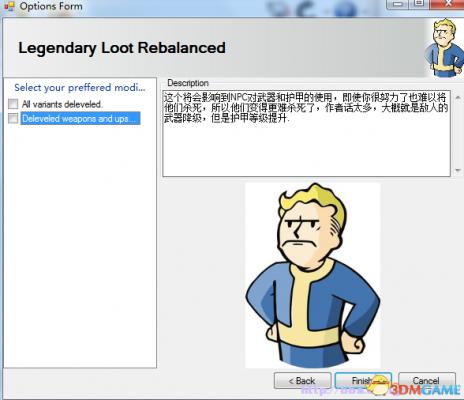Image resolution: width=464 pixels, height=400 pixels.
Task: Maximize the Options Form window
Action: tap(419, 4)
